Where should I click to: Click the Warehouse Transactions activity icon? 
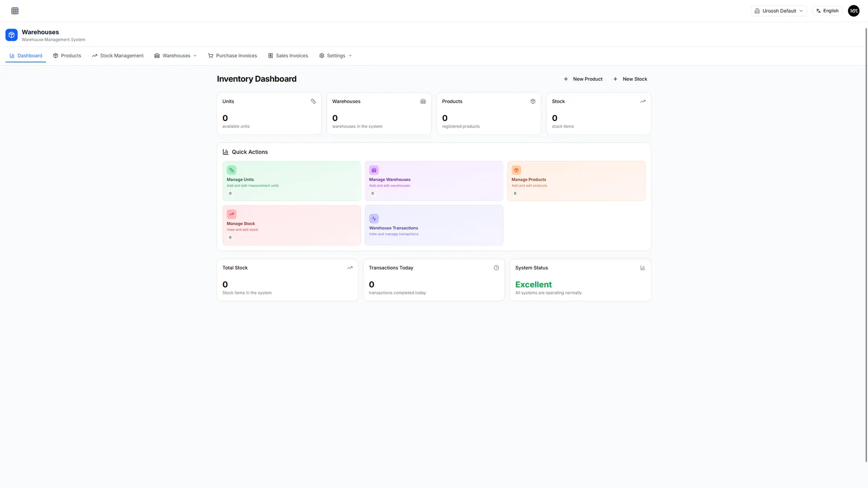[374, 219]
